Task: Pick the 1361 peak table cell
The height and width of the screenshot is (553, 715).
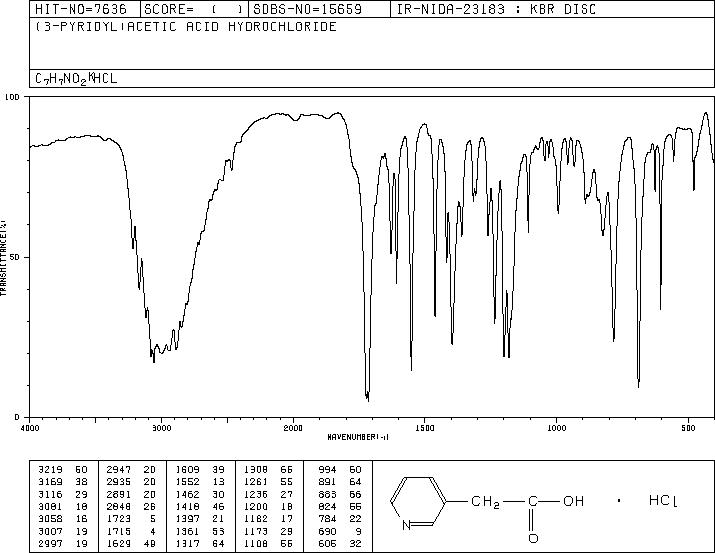Action: click(200, 531)
